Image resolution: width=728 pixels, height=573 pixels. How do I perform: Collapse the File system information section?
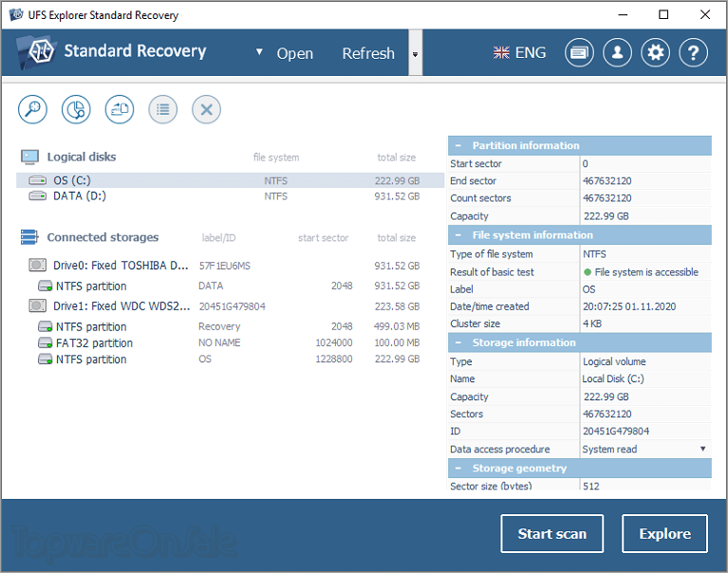457,235
